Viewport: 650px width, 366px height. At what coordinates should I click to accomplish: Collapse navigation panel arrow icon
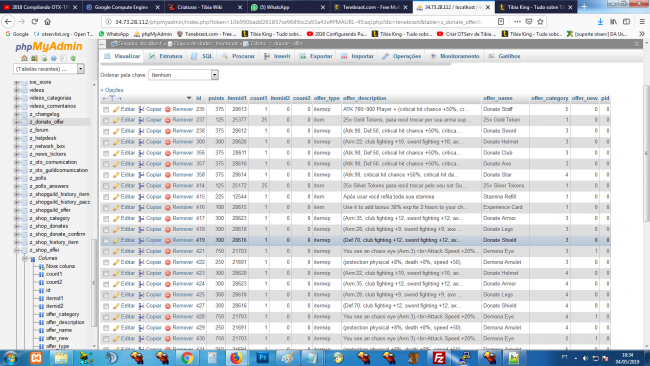point(102,44)
